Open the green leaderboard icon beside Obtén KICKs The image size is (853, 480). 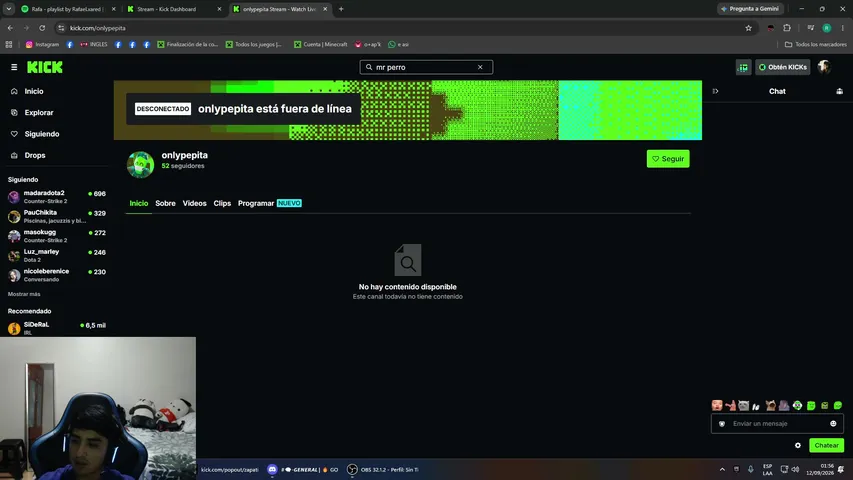click(743, 67)
